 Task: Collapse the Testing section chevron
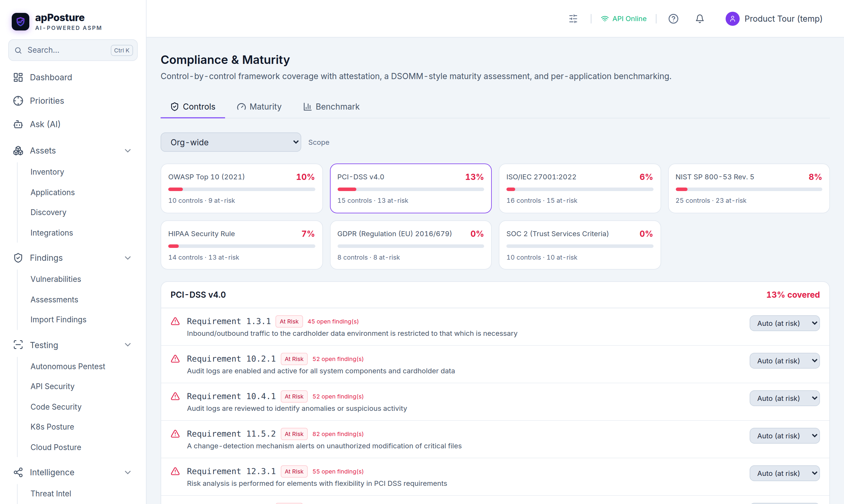point(128,345)
